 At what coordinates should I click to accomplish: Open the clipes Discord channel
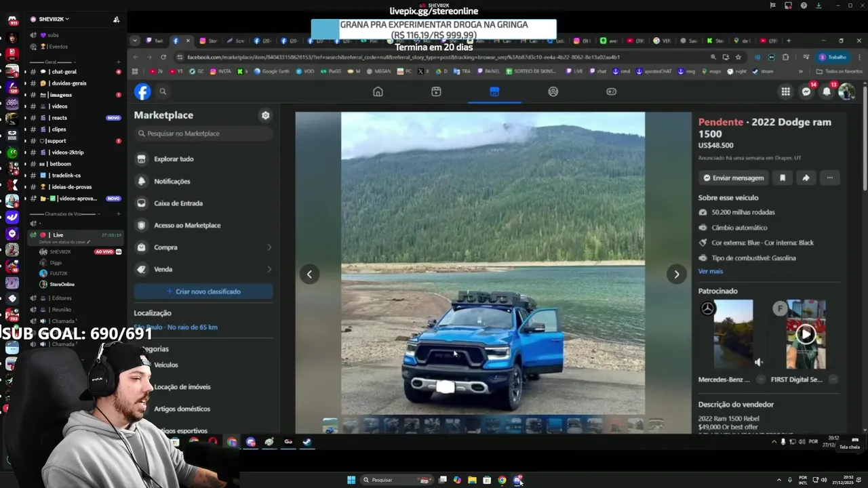[x=75, y=129]
